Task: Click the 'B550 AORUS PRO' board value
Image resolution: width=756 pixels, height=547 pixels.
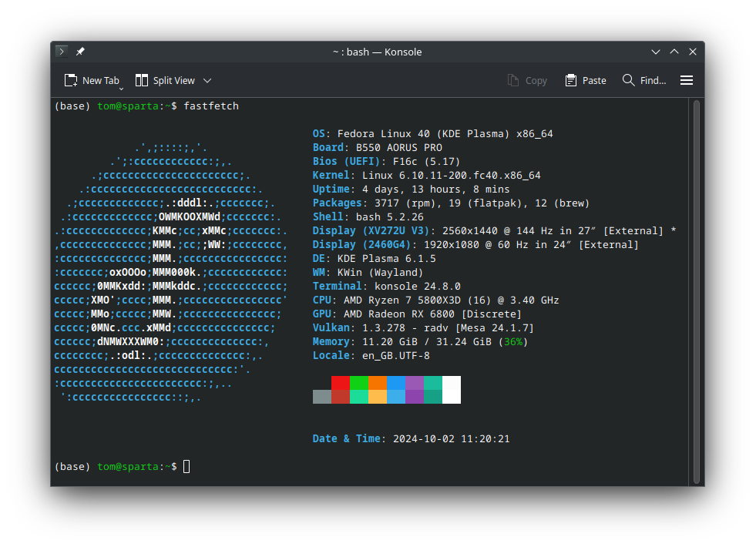Action: (x=398, y=147)
